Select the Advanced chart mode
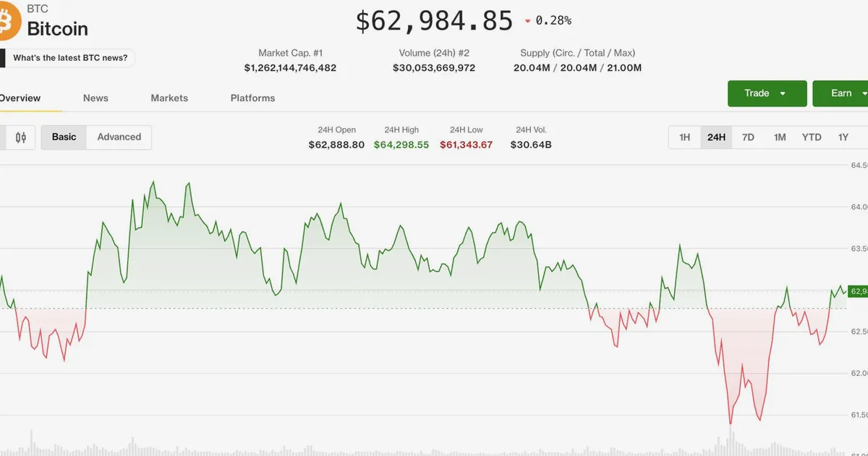This screenshot has width=868, height=456. coord(119,137)
